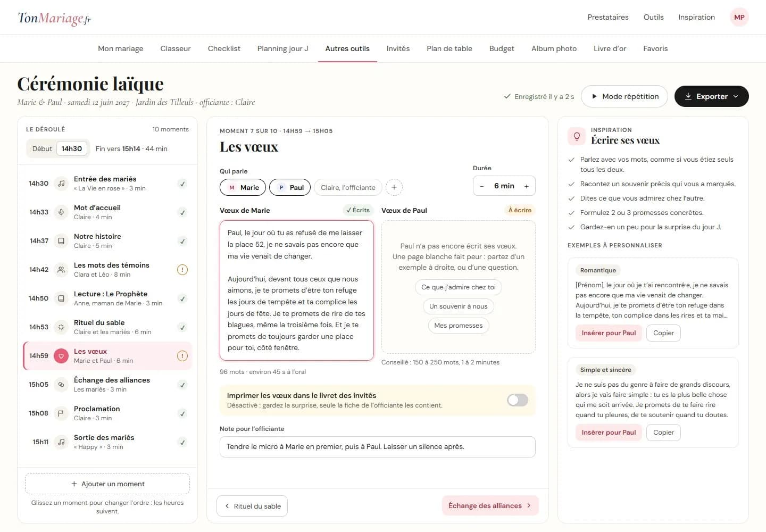This screenshot has height=532, width=766.
Task: Click the people icon for Les mots des témoins
Action: [61, 270]
